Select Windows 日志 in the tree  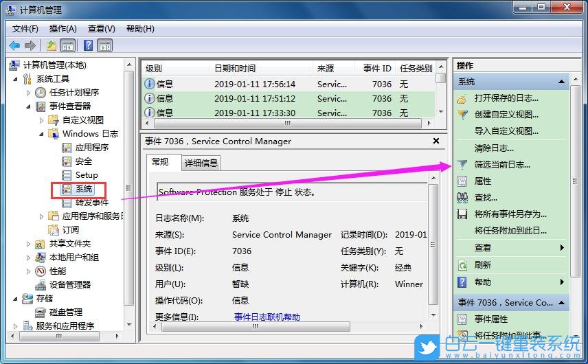[x=90, y=134]
